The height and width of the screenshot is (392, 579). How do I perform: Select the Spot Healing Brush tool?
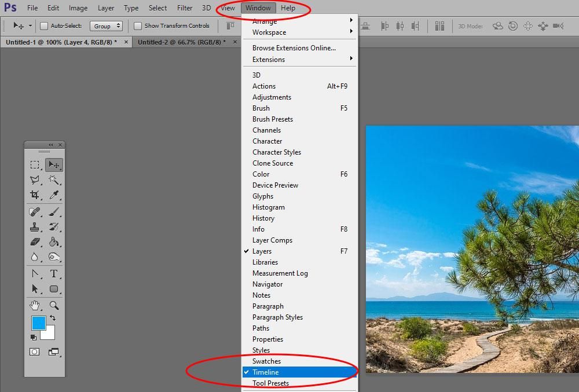35,212
